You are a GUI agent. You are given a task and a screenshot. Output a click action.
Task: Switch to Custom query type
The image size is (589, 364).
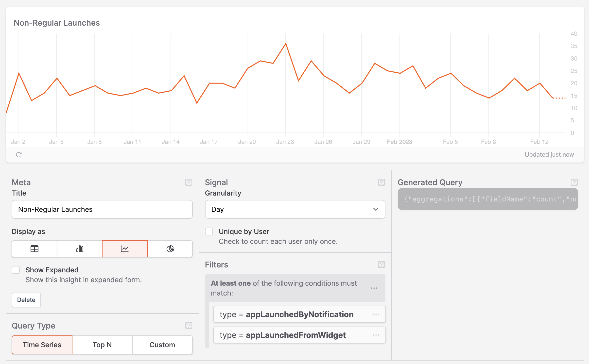point(162,345)
